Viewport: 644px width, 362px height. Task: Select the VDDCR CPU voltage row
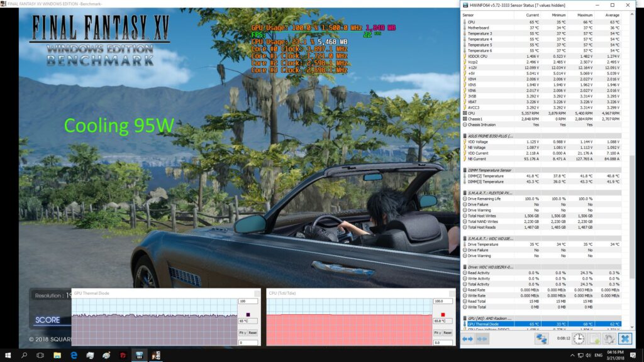541,56
